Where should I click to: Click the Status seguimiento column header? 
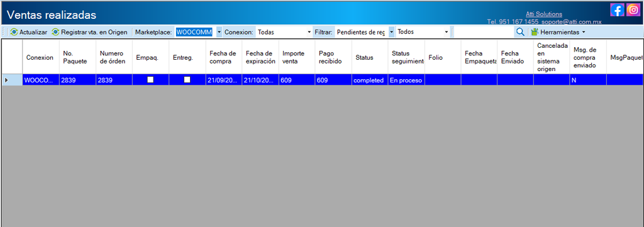pos(407,57)
